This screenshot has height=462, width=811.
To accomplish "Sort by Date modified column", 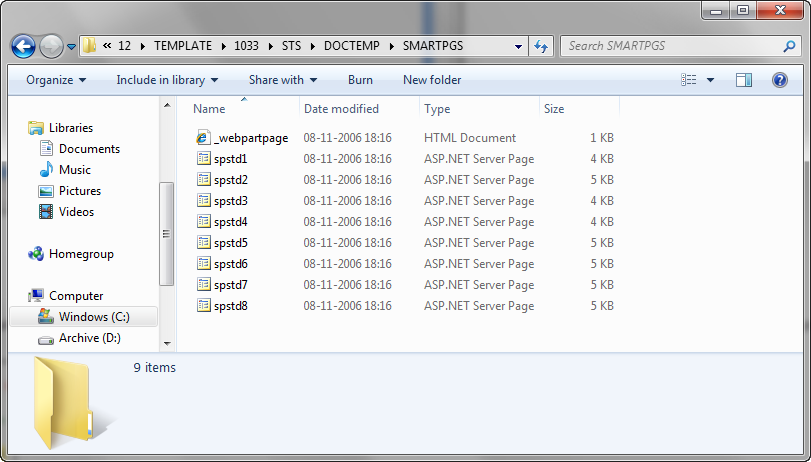I will coord(341,109).
